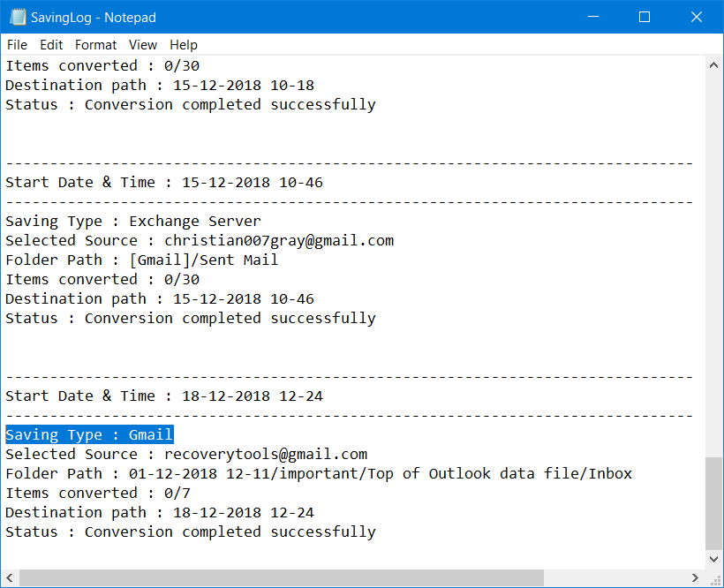Open the File menu
The image size is (724, 588).
pyautogui.click(x=17, y=45)
